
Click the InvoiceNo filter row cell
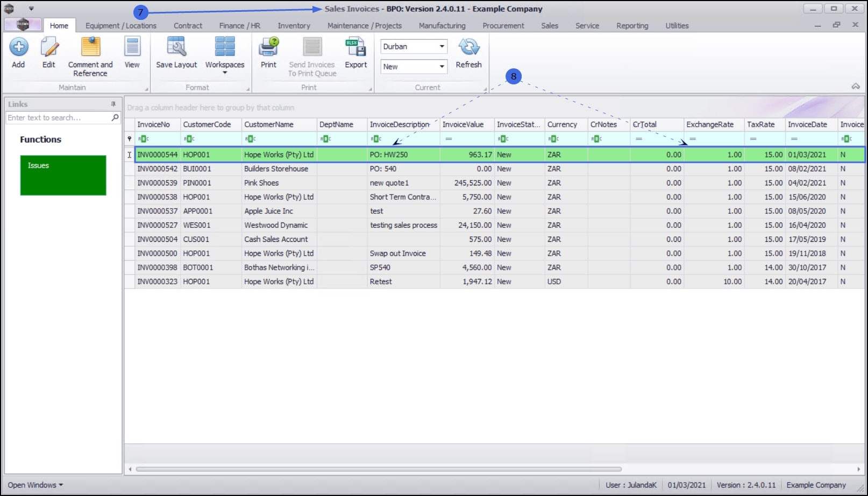click(158, 139)
